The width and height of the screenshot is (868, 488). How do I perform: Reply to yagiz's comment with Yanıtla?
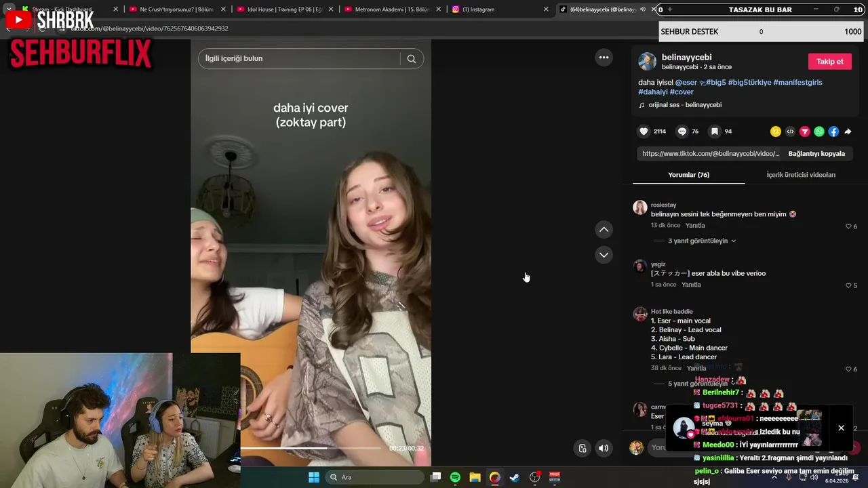(x=691, y=285)
